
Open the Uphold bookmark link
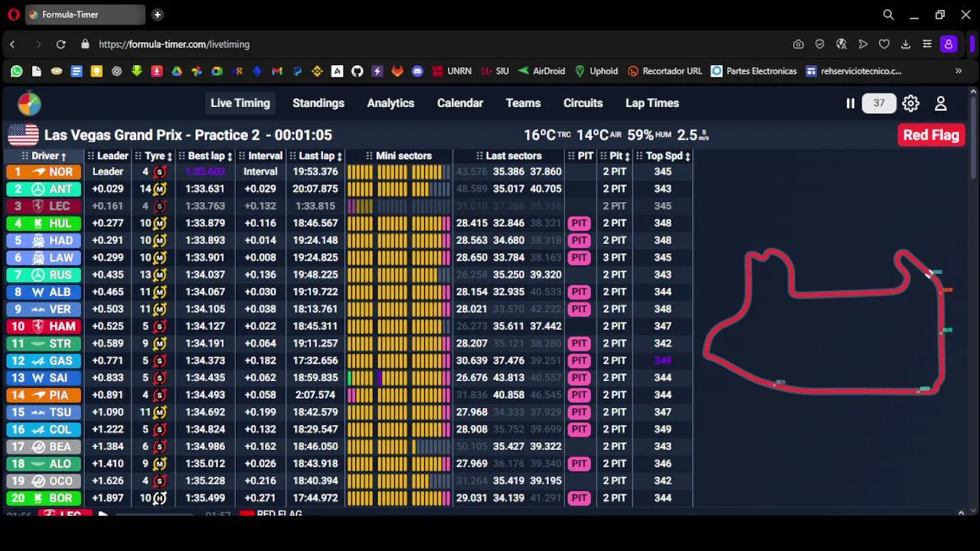click(596, 71)
